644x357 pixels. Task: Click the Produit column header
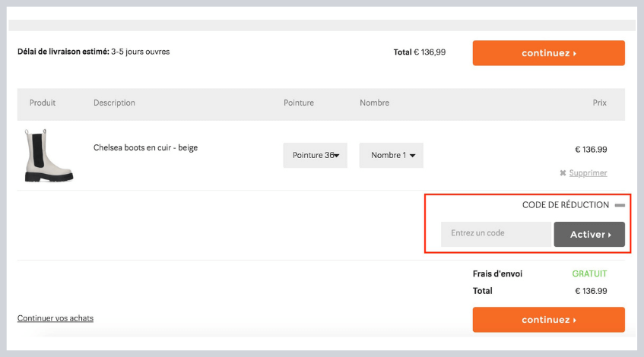point(43,103)
